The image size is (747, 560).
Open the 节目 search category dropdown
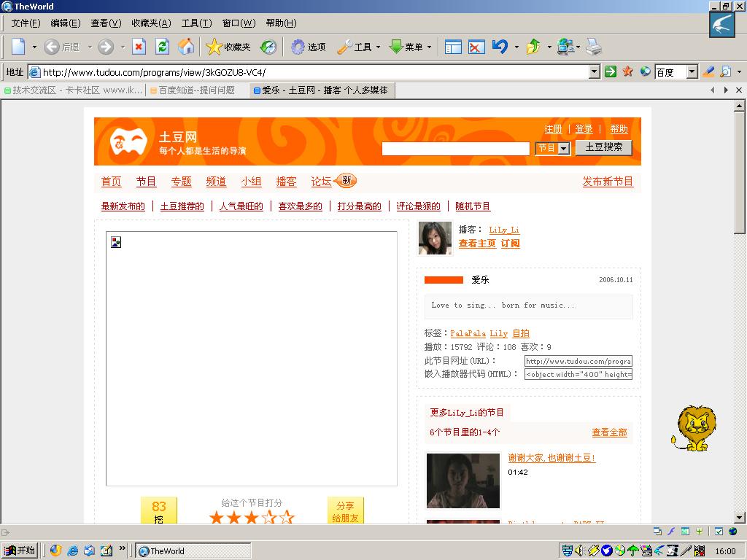coord(564,149)
